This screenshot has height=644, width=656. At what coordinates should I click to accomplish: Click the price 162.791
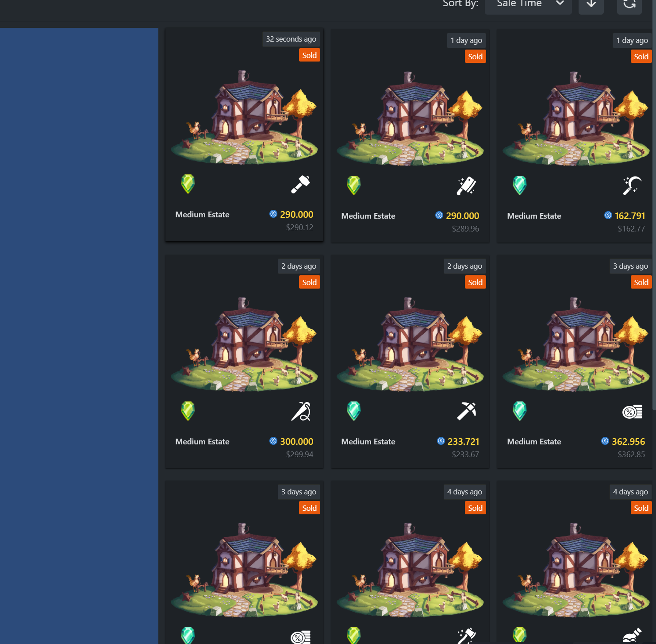coord(630,216)
